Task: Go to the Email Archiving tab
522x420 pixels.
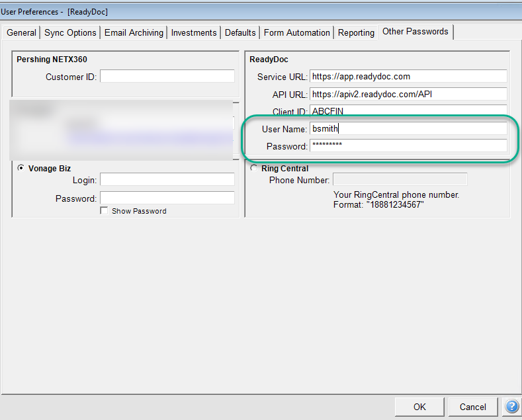Action: [x=134, y=32]
